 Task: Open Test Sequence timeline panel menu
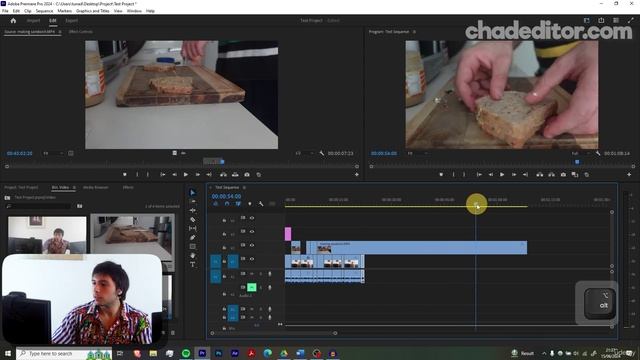click(244, 187)
